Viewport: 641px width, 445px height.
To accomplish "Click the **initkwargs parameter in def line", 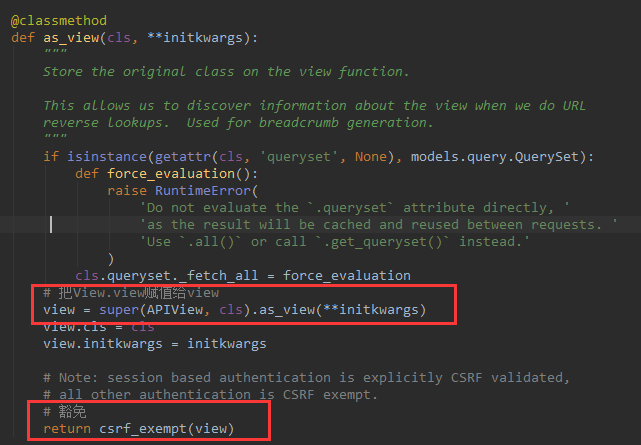I will pos(195,38).
